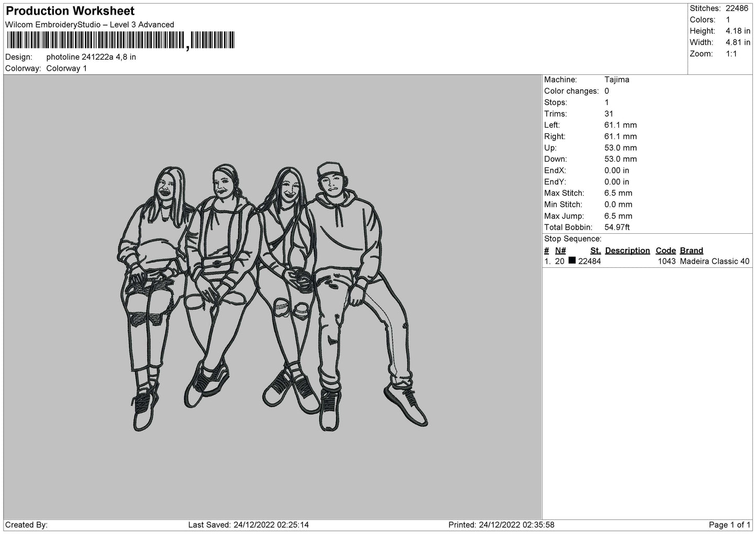Select 'Wilcom EmbroideryStudio – Level 3 Advanced' text
756x534 pixels.
[x=89, y=25]
